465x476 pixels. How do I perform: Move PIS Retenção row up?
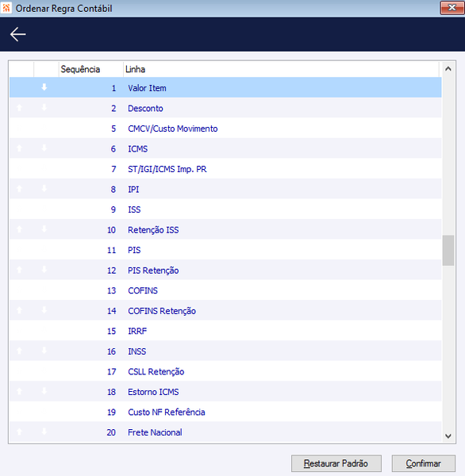pyautogui.click(x=19, y=270)
